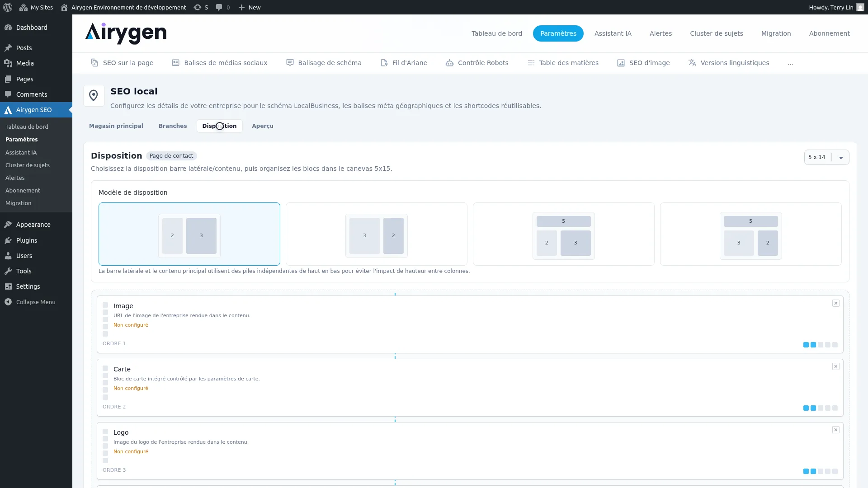Image resolution: width=868 pixels, height=488 pixels.
Task: Open Alertes in sidebar submenu
Action: pos(15,178)
